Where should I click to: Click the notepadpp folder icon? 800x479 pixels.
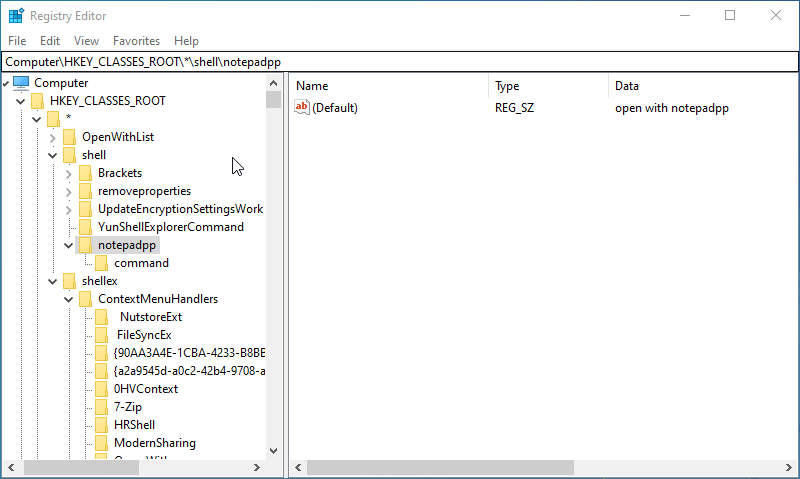(85, 245)
